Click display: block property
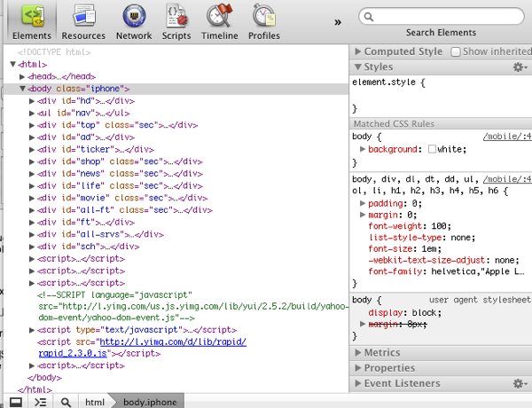The image size is (532, 408). pyautogui.click(x=405, y=312)
